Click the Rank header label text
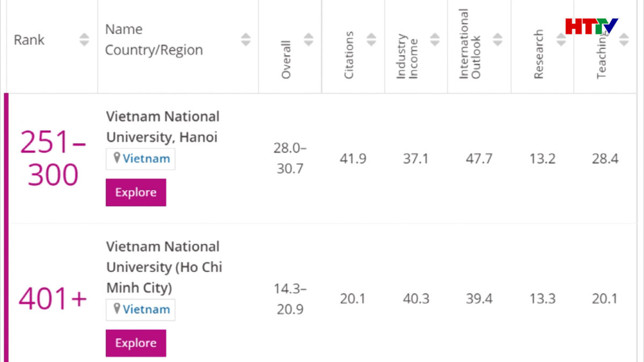 [29, 40]
